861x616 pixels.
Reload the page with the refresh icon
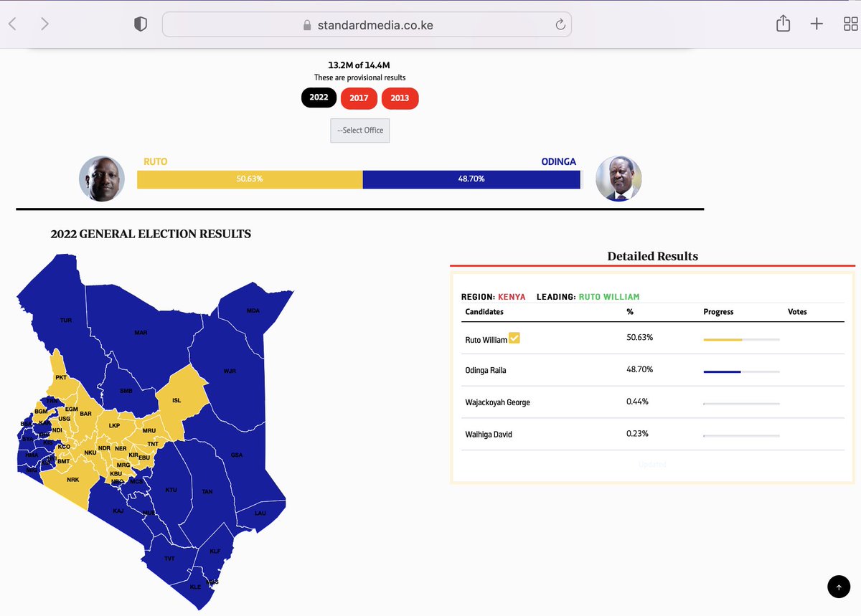point(560,25)
